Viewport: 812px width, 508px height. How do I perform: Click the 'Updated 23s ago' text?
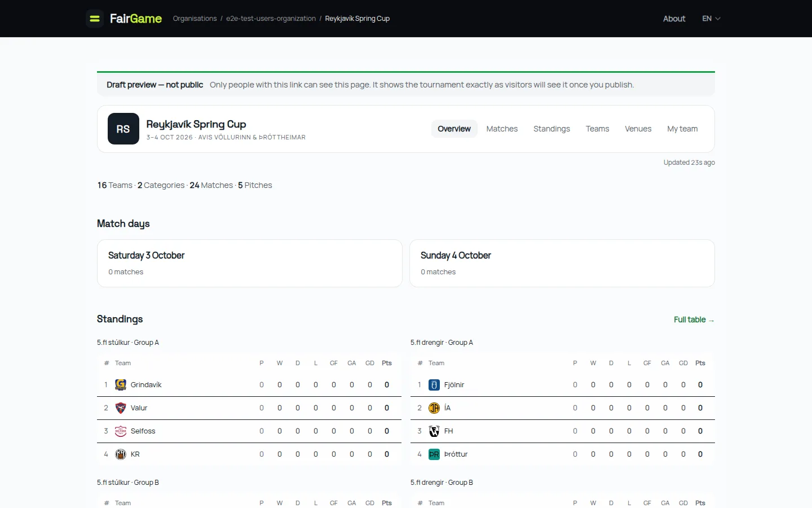pos(689,163)
